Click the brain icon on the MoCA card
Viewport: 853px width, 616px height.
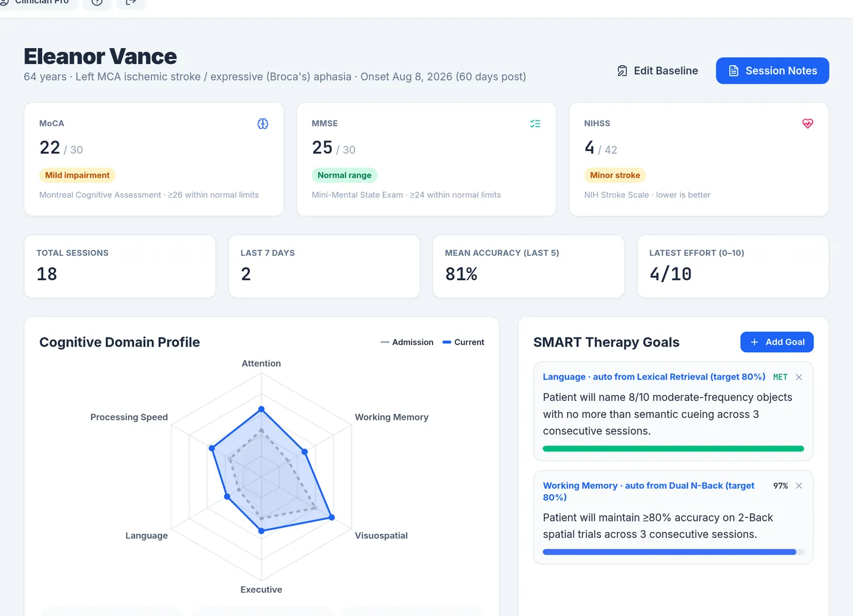point(263,124)
